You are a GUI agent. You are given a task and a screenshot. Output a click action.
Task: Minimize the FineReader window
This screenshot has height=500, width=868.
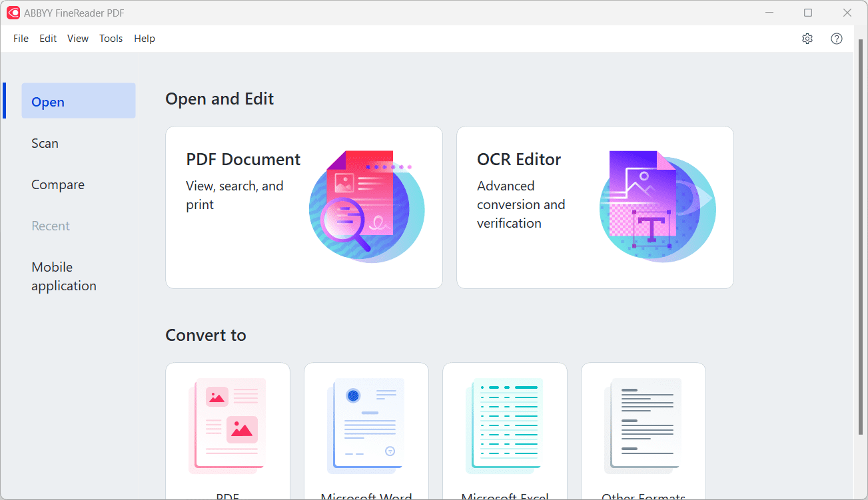[769, 13]
